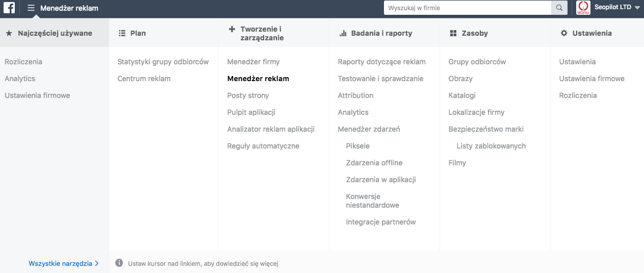644x273 pixels.
Task: Open Listy zablokowanych under Bezpieczeństwo marki
Action: click(491, 146)
